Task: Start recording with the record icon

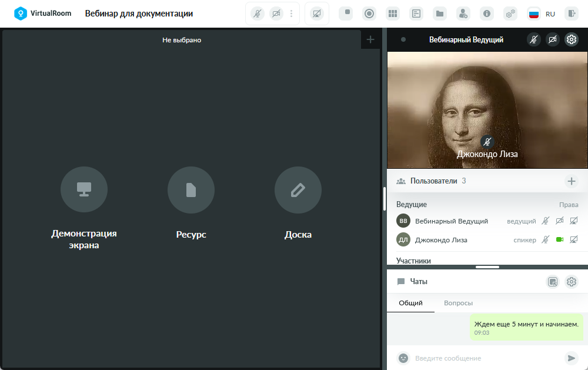Action: 369,14
